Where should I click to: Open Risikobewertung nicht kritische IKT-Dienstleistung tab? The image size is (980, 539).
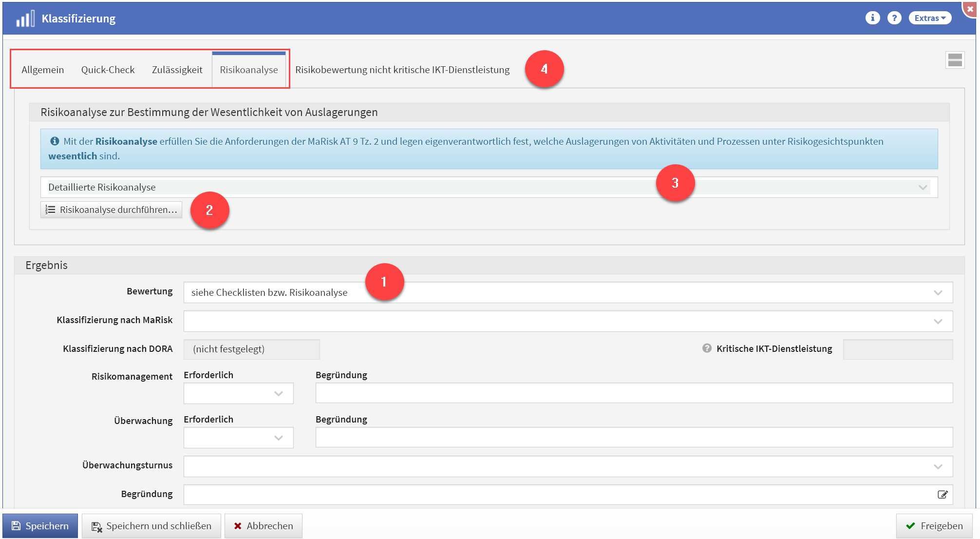402,70
